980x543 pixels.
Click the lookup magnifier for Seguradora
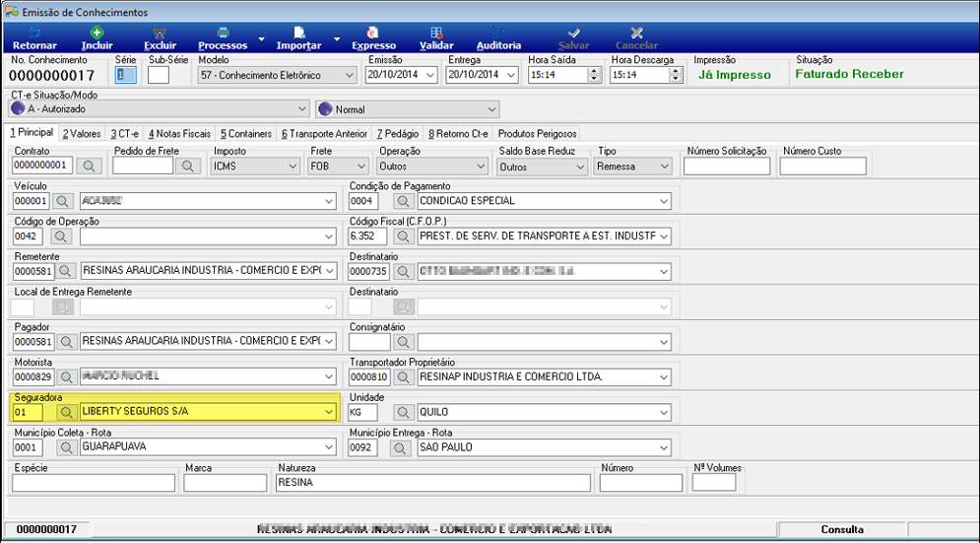(66, 412)
